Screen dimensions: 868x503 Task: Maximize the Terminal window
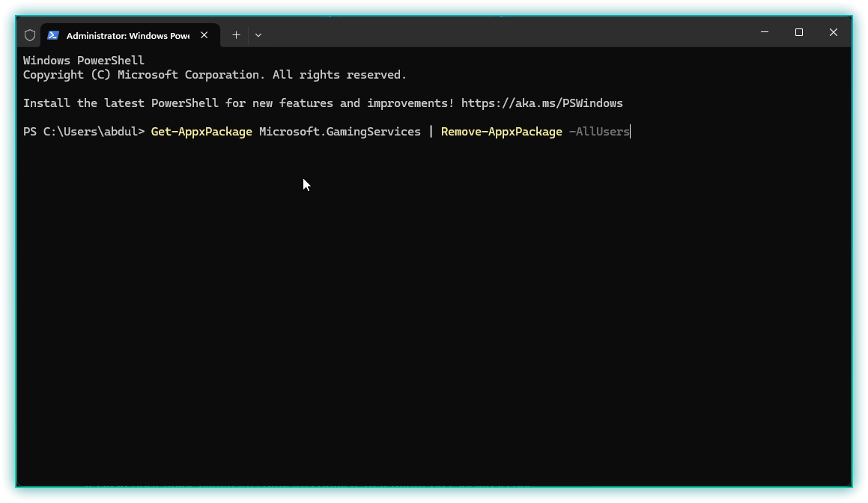799,32
